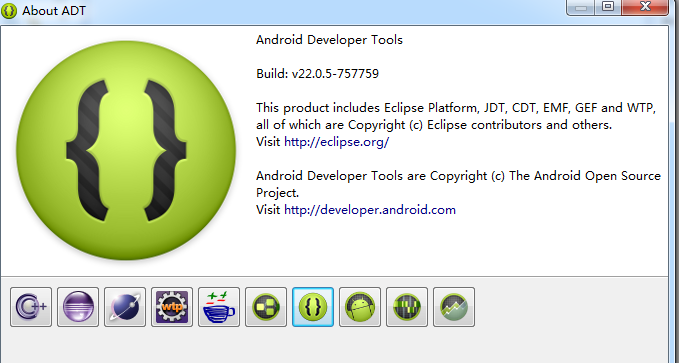Click the green waveform traceview feature icon

407,307
